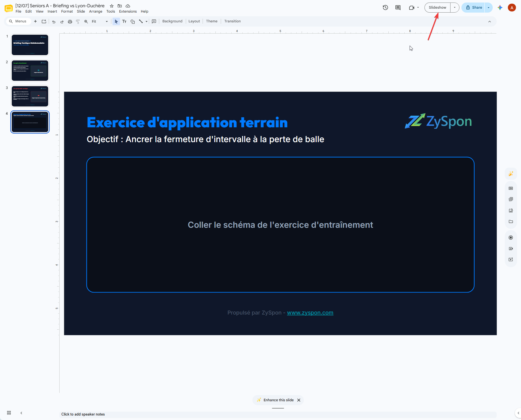
Task: Click the Layout toolbar button
Action: pyautogui.click(x=194, y=21)
